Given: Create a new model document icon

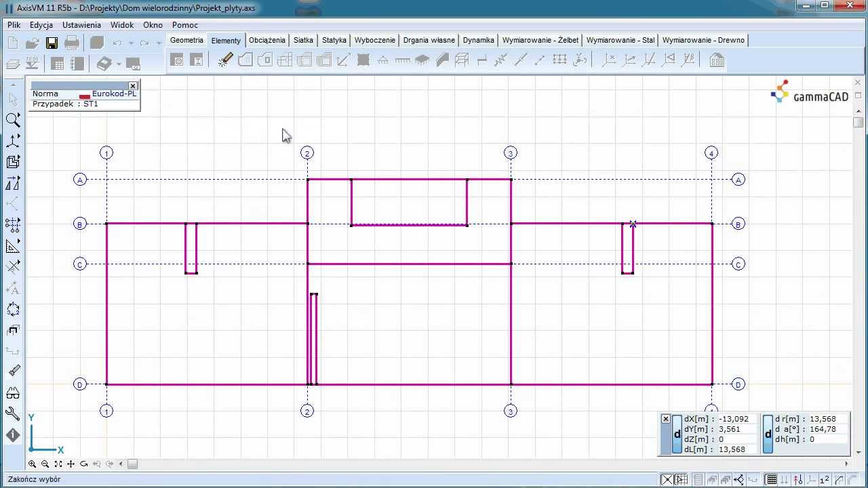Looking at the screenshot, I should (12, 43).
